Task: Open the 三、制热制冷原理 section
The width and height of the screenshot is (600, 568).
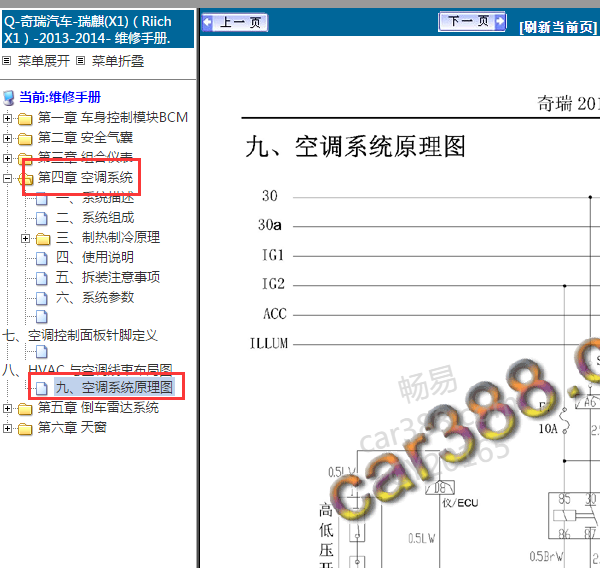Action: click(x=108, y=237)
